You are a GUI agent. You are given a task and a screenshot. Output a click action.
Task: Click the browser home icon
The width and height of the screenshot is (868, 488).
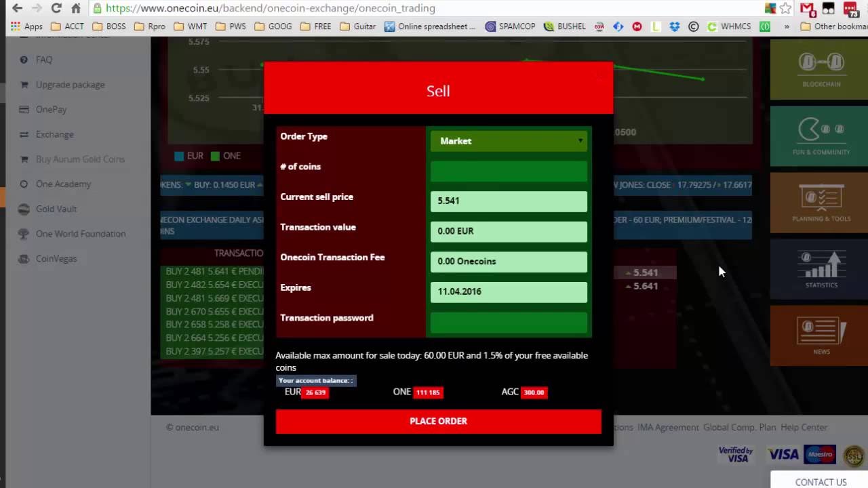click(x=76, y=9)
